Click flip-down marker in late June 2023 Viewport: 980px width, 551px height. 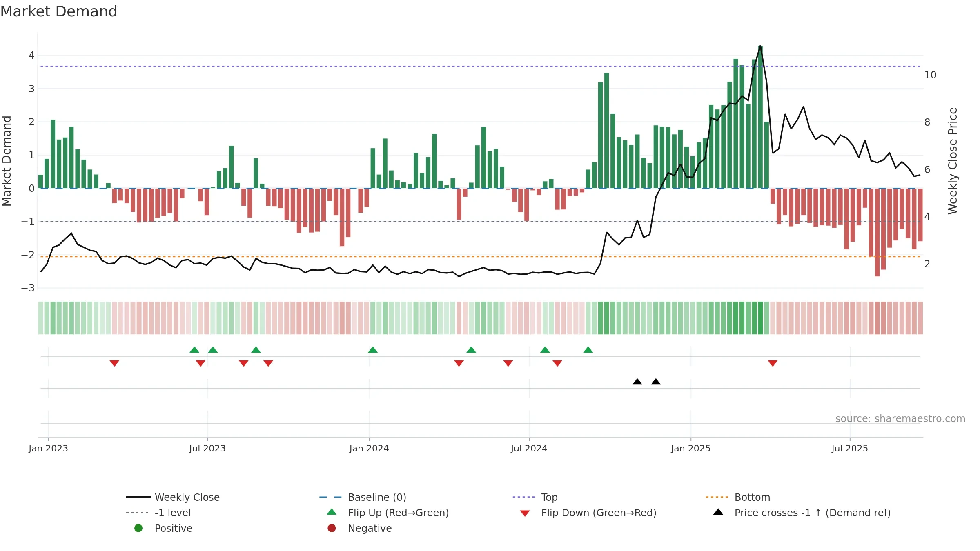pyautogui.click(x=200, y=363)
